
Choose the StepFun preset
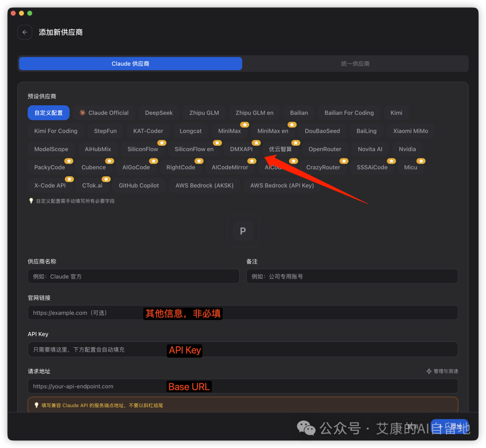tap(105, 131)
